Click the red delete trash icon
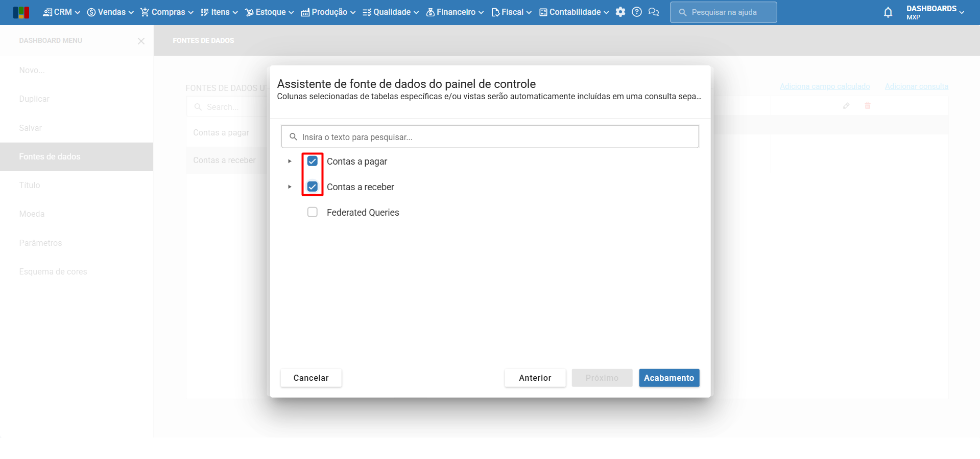The width and height of the screenshot is (980, 459). coord(868,106)
